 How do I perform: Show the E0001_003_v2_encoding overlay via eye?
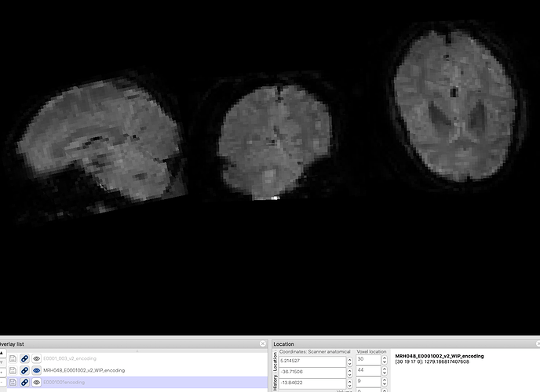coord(36,358)
